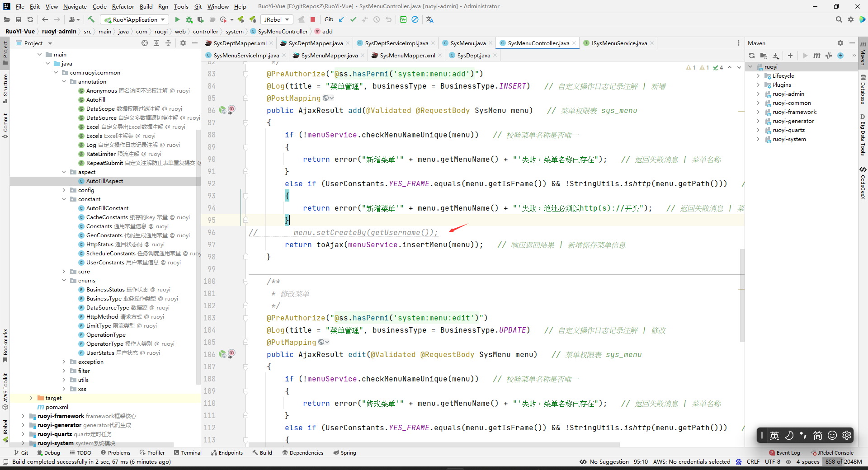The image size is (868, 470).
Task: Expand Lifecycle node in Maven panel
Action: click(x=758, y=75)
